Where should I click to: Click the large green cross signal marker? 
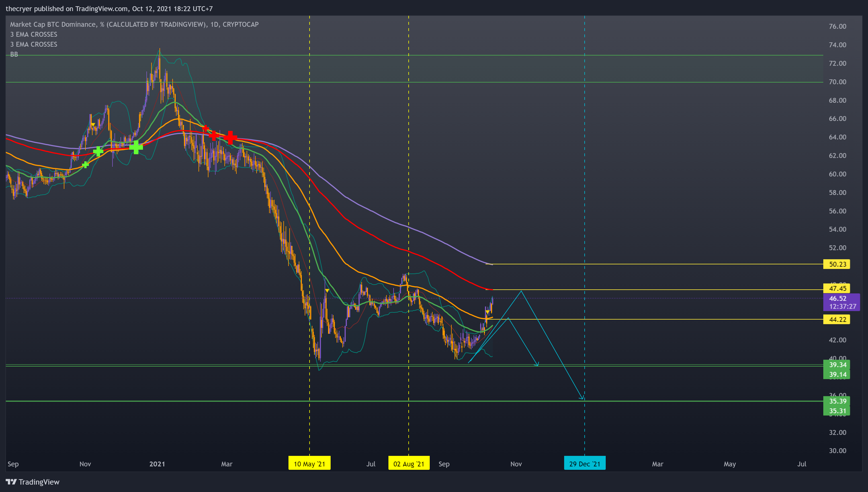pos(136,147)
